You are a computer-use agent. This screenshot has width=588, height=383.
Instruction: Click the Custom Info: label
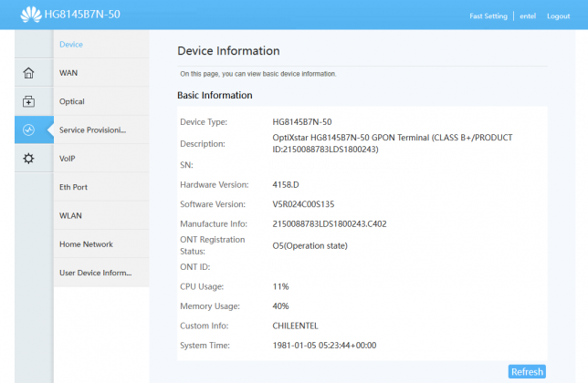point(204,326)
